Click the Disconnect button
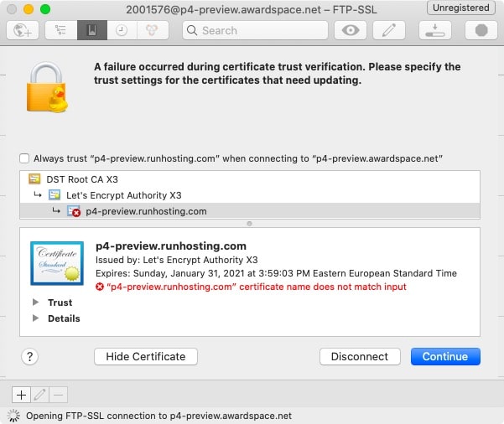Image resolution: width=504 pixels, height=424 pixels. pos(360,357)
